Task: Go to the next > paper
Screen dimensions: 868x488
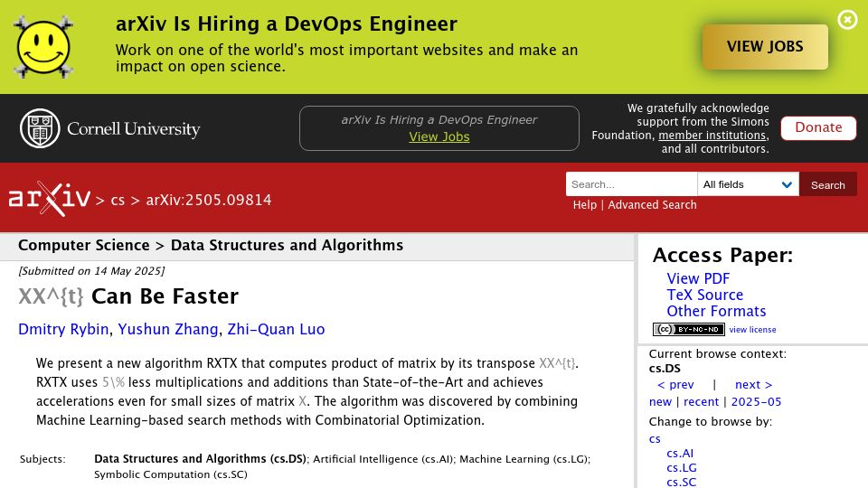Action: click(x=753, y=385)
